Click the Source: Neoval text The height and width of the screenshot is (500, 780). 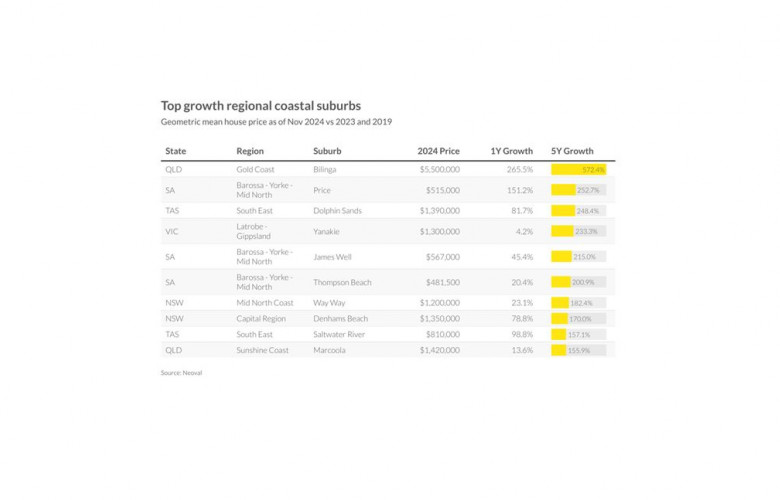click(181, 373)
